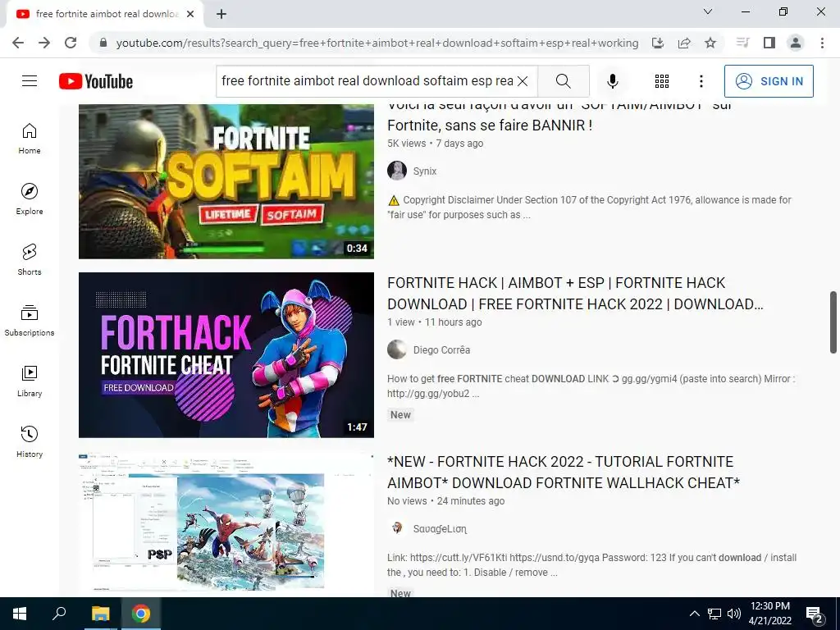Open the taskbar clock showing 12:30 PM
The image size is (840, 630).
pyautogui.click(x=769, y=614)
